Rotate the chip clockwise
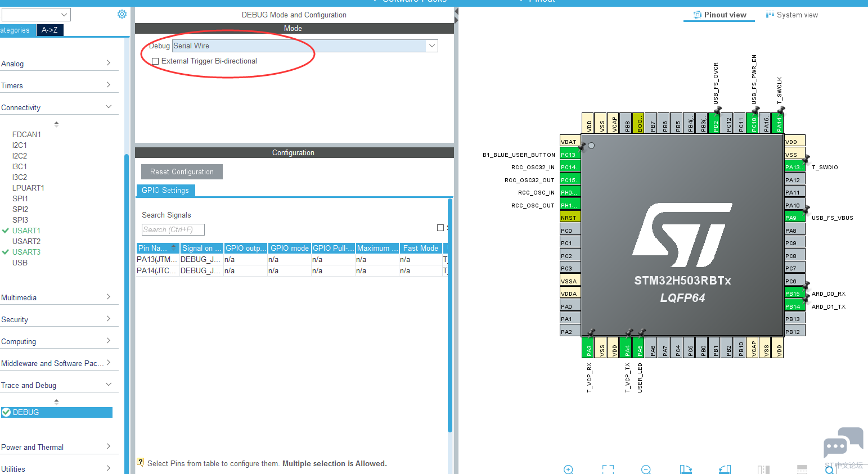868x474 pixels. point(686,470)
